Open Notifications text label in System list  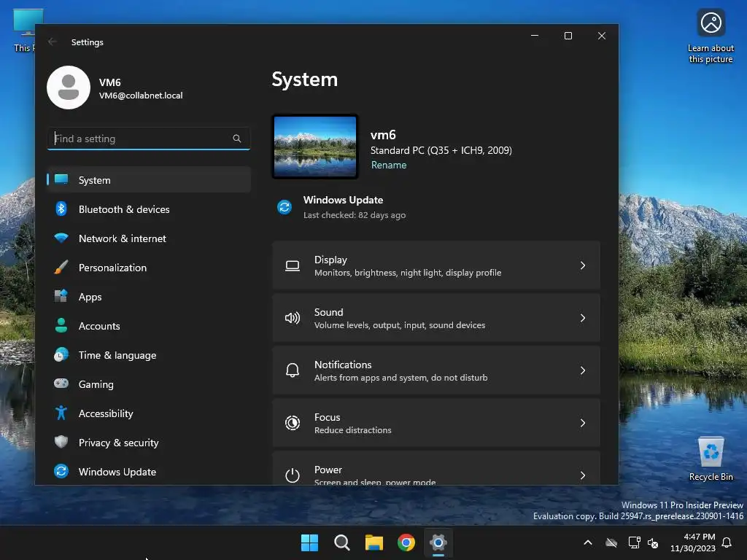(343, 365)
